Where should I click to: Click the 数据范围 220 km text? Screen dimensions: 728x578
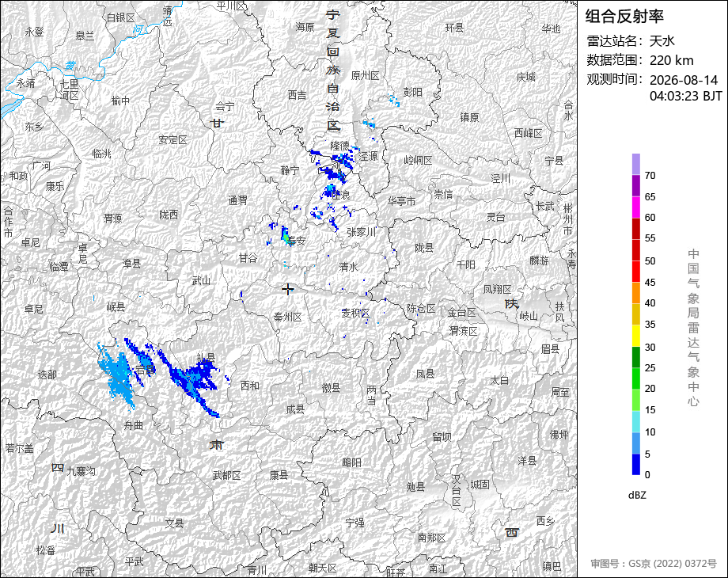pyautogui.click(x=640, y=60)
